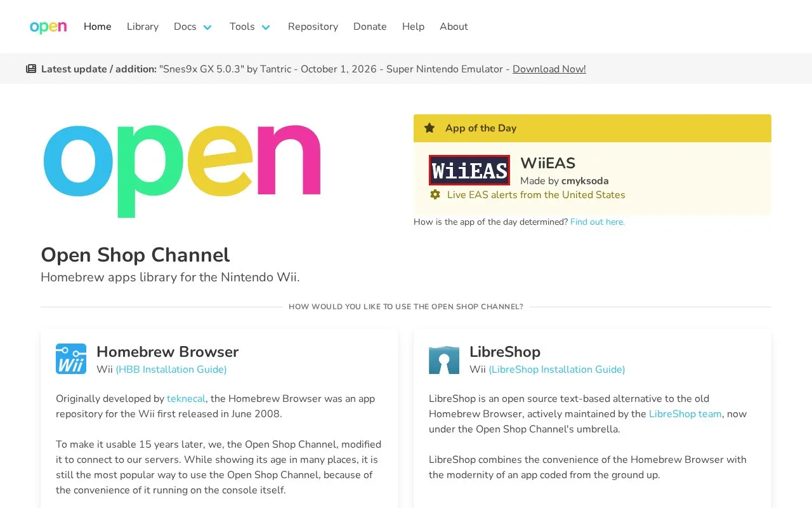Open the Library menu item
The height and width of the screenshot is (508, 812).
point(143,27)
